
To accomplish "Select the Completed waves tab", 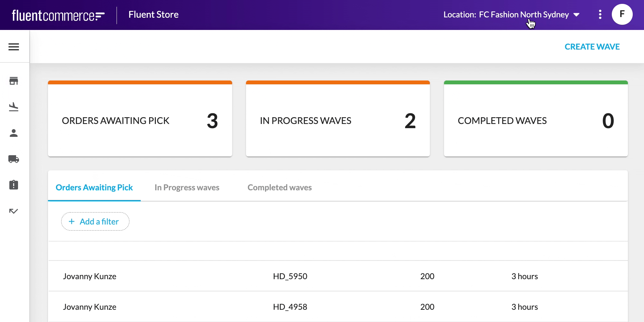I will click(x=279, y=187).
